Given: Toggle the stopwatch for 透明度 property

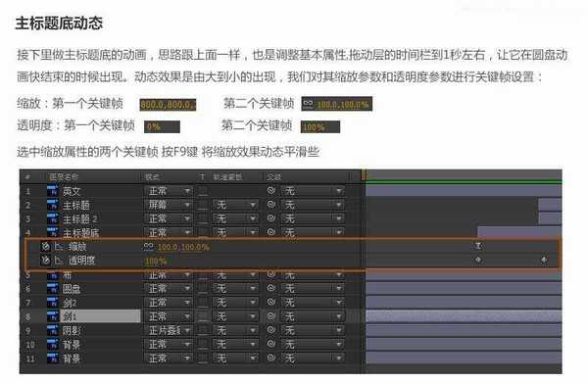Looking at the screenshot, I should [x=45, y=261].
